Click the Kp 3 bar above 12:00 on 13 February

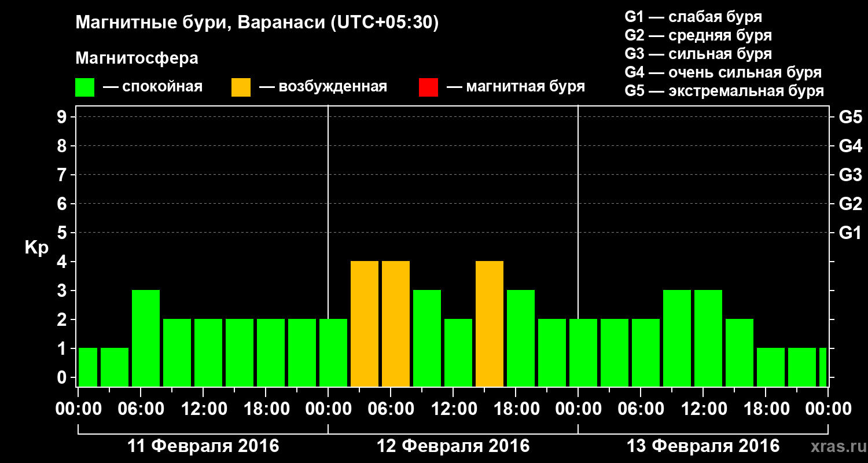(708, 339)
